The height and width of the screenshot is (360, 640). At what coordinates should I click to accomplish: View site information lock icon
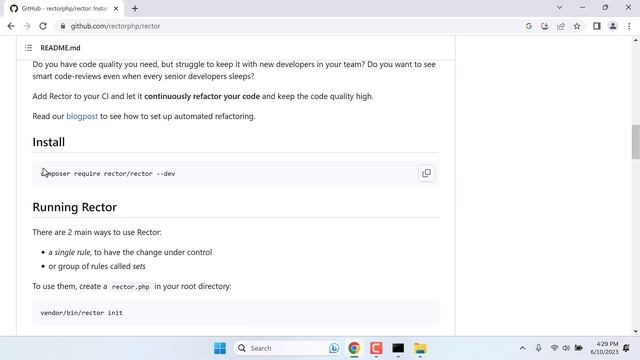click(x=62, y=26)
